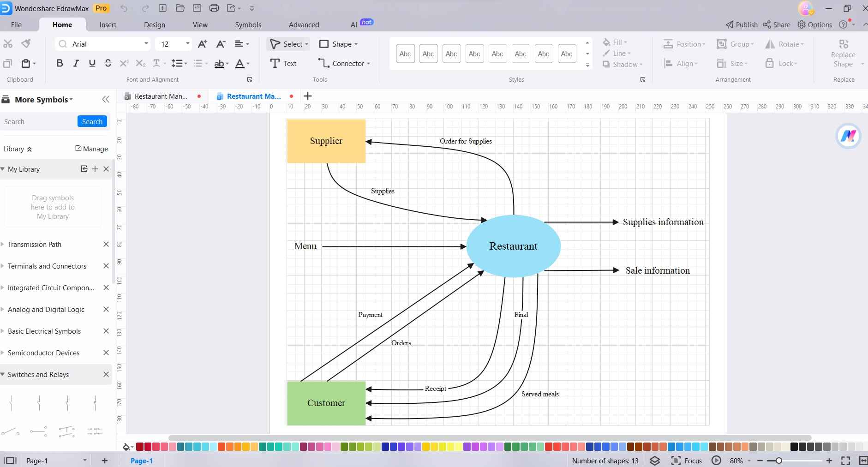This screenshot has width=868, height=467.
Task: Open the Layers icon in status bar
Action: tap(654, 461)
